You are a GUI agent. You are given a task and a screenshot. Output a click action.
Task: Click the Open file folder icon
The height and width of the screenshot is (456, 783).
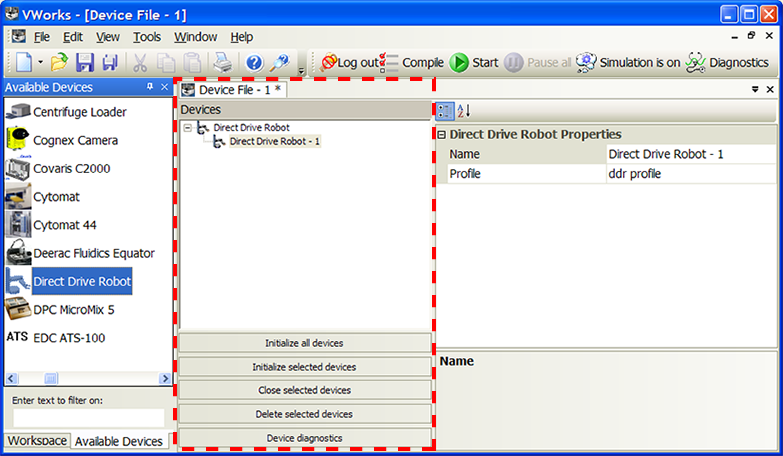60,62
